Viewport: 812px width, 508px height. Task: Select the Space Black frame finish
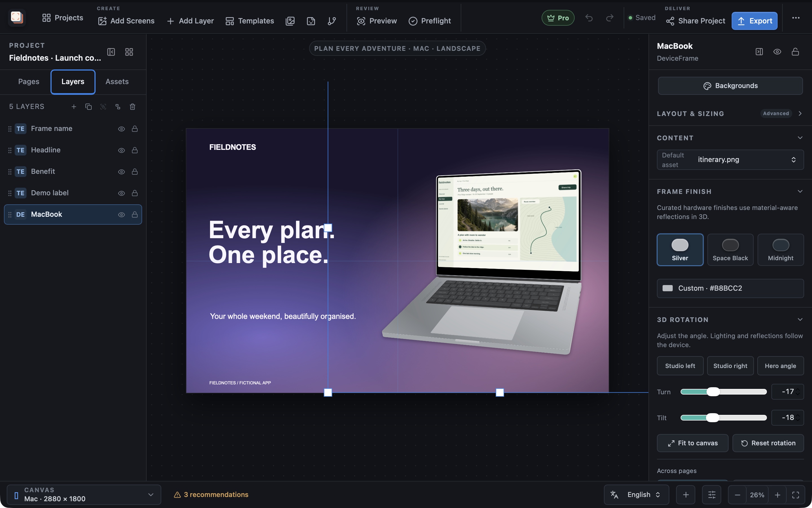click(x=730, y=250)
